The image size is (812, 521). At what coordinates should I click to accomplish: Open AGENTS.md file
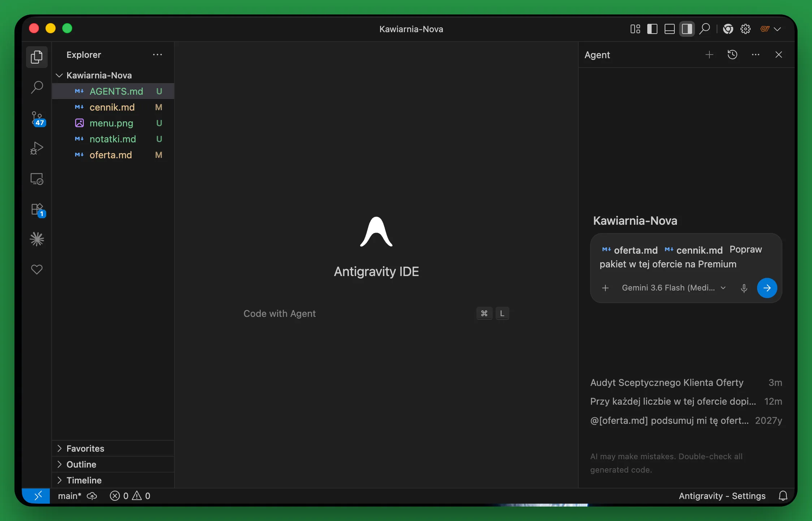(x=113, y=91)
